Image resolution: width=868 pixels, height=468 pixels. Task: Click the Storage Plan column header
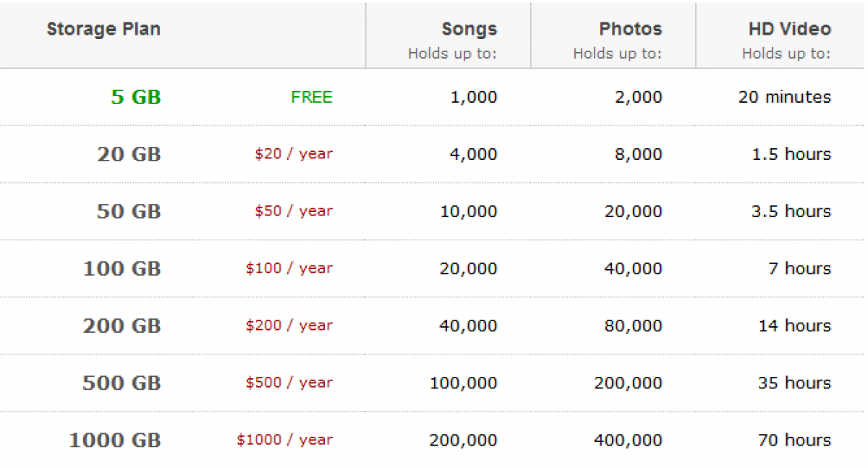pos(103,30)
